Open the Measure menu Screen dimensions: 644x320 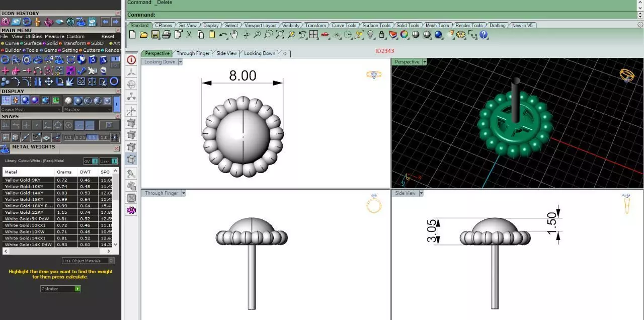(54, 36)
